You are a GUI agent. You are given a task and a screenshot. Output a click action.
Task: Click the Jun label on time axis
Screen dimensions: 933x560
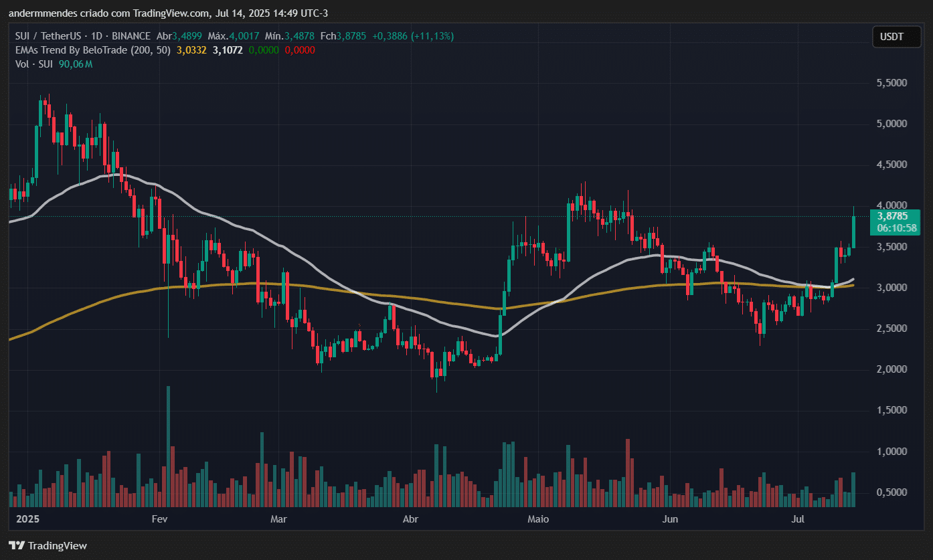(669, 519)
